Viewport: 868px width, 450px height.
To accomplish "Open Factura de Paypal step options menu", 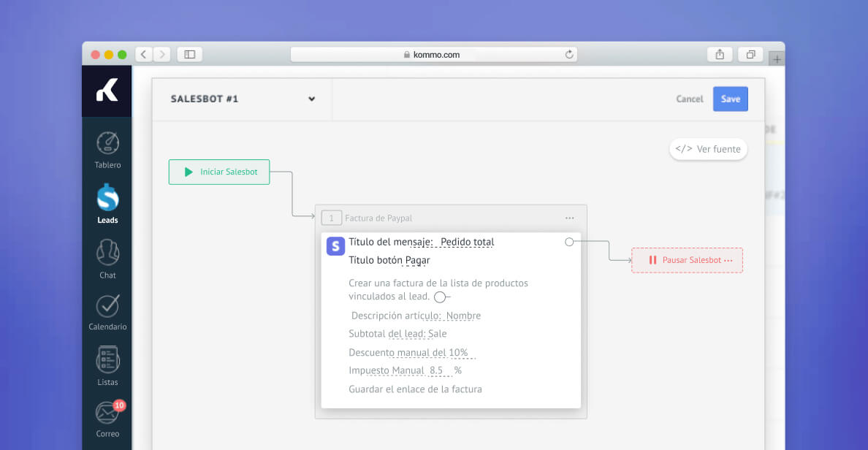I will pos(570,218).
